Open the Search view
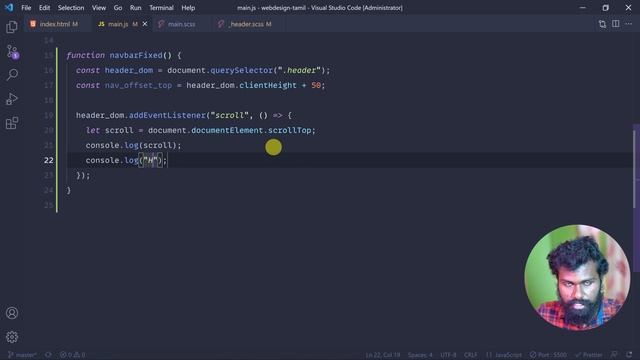The width and height of the screenshot is (640, 360). [12, 75]
